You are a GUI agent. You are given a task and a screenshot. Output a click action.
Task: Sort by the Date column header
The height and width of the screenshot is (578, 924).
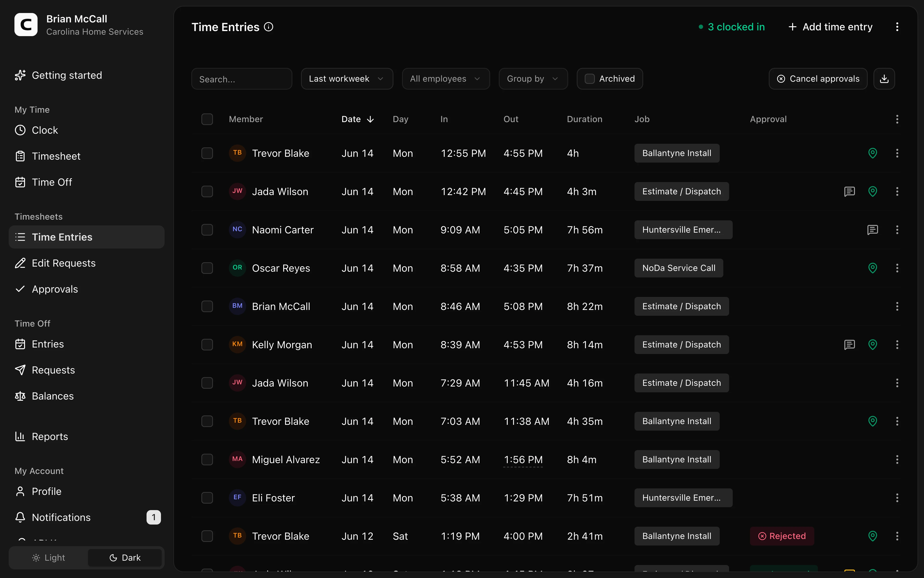[x=357, y=119]
